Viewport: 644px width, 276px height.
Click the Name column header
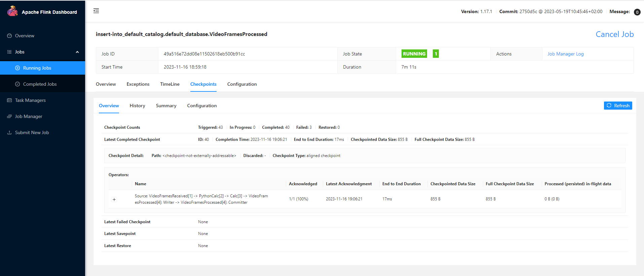[x=141, y=184]
